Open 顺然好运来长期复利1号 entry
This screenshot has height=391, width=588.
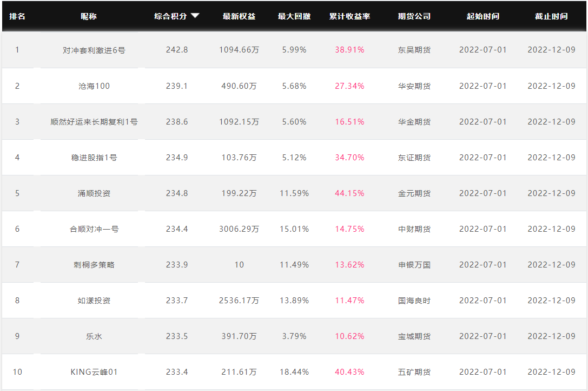pyautogui.click(x=94, y=122)
